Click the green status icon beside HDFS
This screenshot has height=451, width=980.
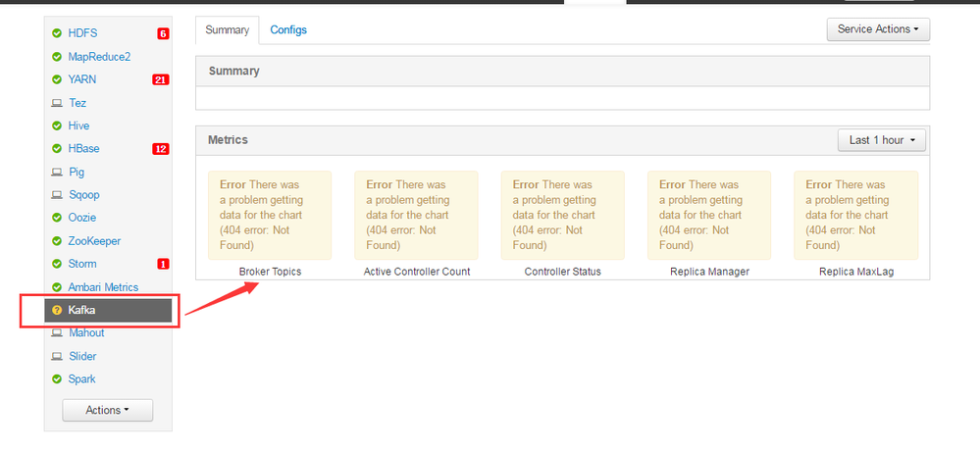click(x=57, y=33)
